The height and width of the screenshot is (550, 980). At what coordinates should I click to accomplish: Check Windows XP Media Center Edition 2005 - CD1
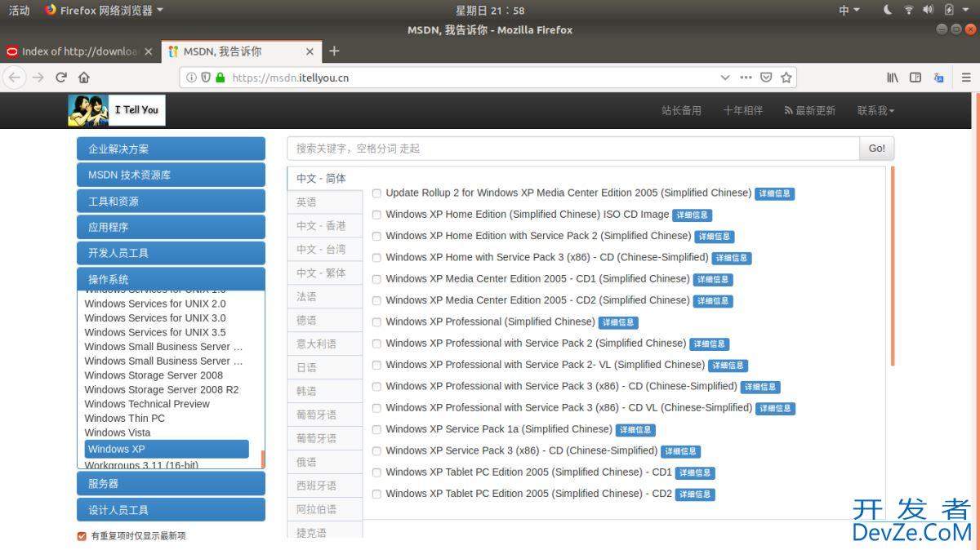coord(376,279)
